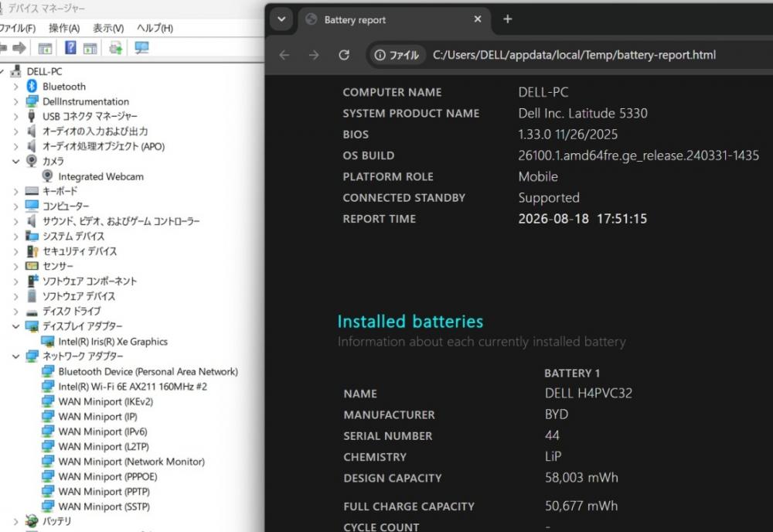Click the センサー category icon
The image size is (773, 532).
pyautogui.click(x=32, y=266)
